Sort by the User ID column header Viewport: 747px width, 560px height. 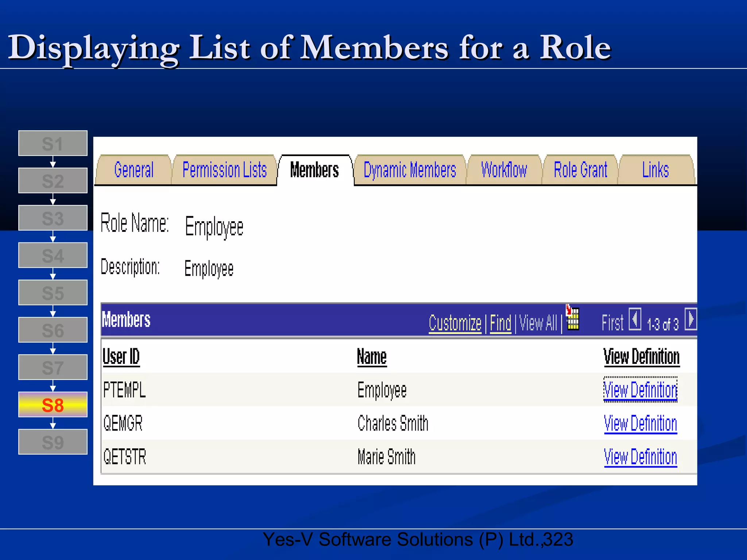click(x=121, y=357)
